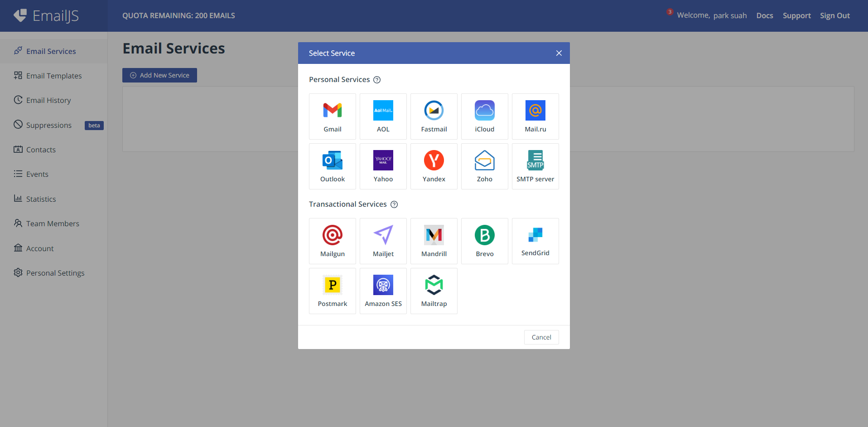868x427 pixels.
Task: Click the Add New Service button
Action: pyautogui.click(x=159, y=75)
